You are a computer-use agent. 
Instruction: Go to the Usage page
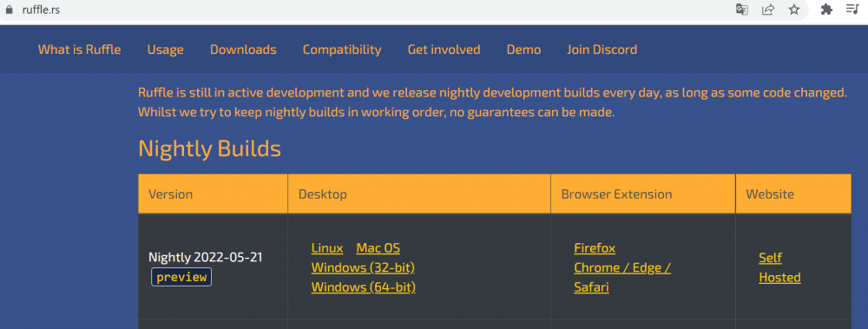click(166, 49)
